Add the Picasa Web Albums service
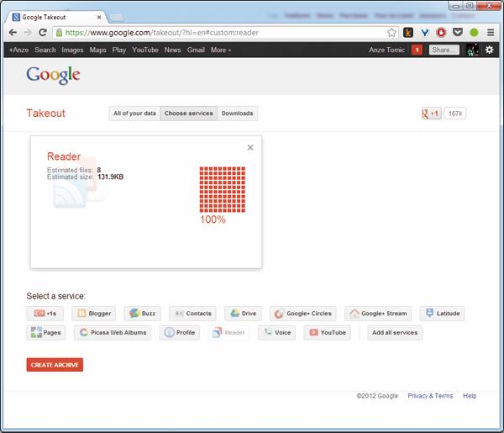Image resolution: width=504 pixels, height=433 pixels. click(x=113, y=333)
